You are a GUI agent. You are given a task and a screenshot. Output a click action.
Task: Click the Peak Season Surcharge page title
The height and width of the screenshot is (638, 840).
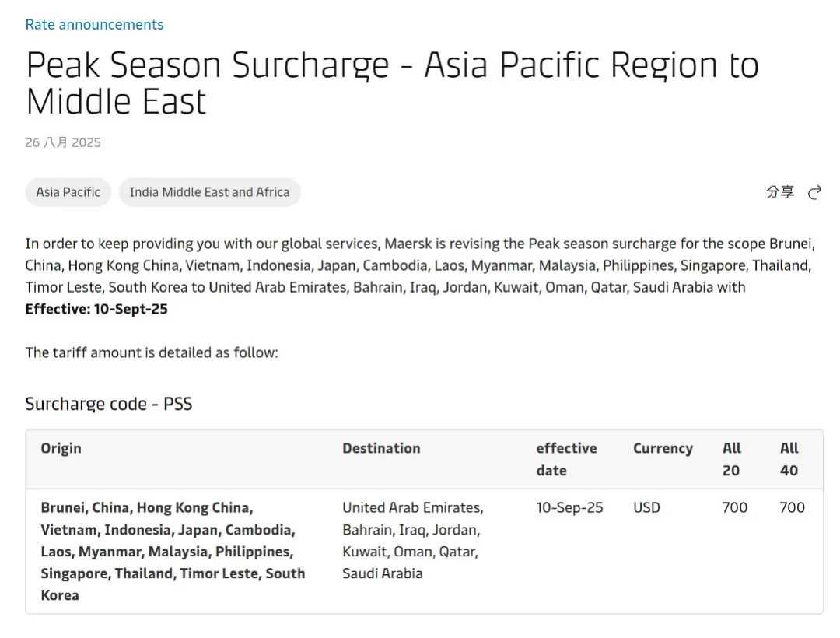coord(392,83)
